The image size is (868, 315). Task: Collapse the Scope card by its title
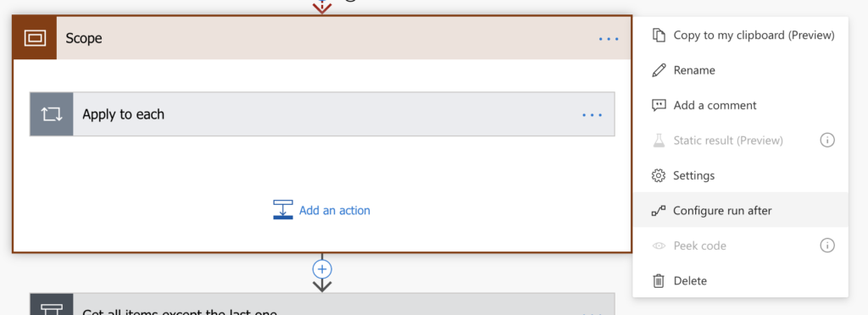click(84, 39)
